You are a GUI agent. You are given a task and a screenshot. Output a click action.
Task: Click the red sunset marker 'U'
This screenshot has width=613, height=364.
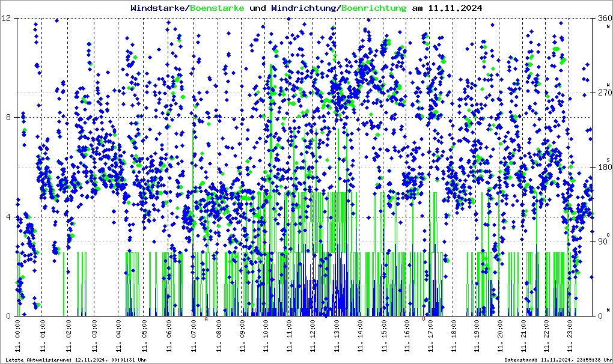424,320
